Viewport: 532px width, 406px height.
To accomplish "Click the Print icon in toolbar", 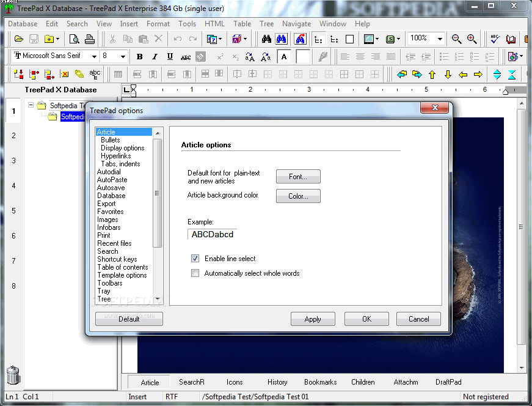I will click(90, 39).
